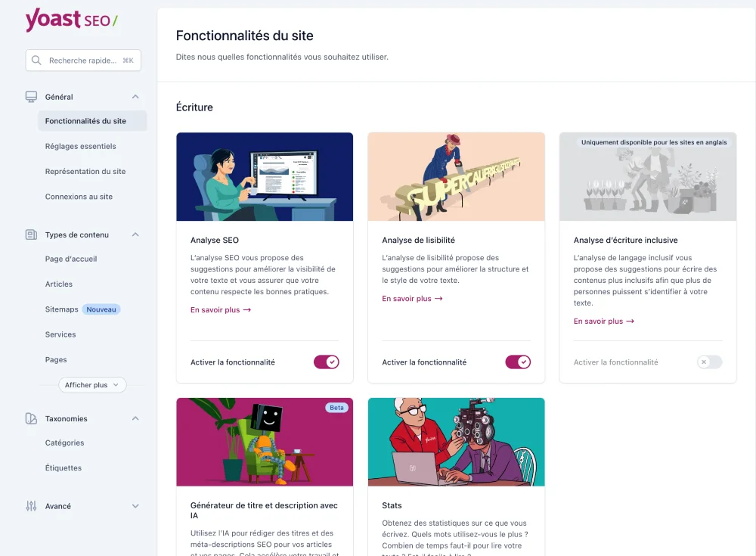Turn off the Analyse de lisibilité toggle
This screenshot has height=556, width=756.
pos(518,362)
